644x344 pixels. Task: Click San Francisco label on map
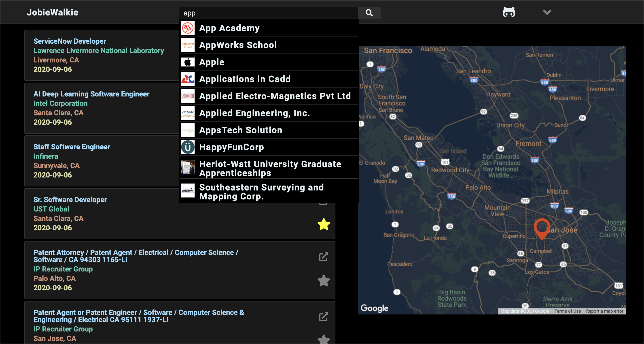tap(388, 51)
